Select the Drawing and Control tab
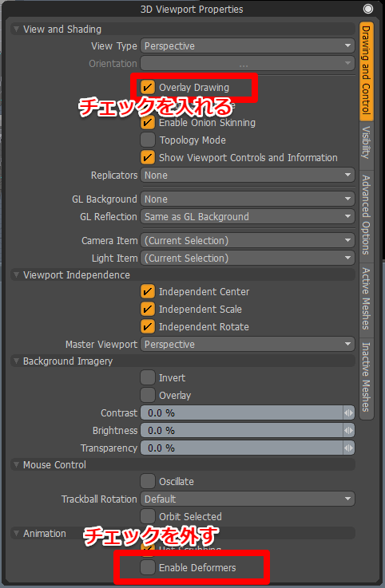The height and width of the screenshot is (588, 385). 366,70
